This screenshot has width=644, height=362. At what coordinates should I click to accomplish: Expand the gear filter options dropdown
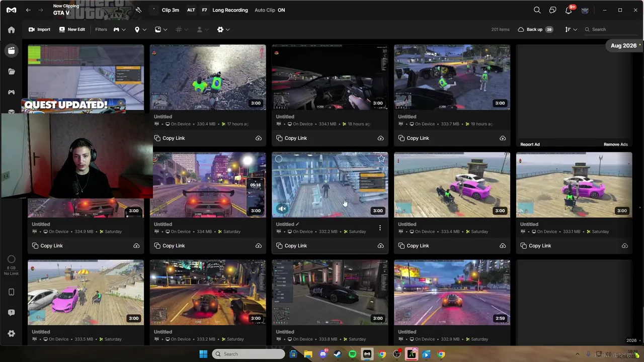click(x=223, y=30)
